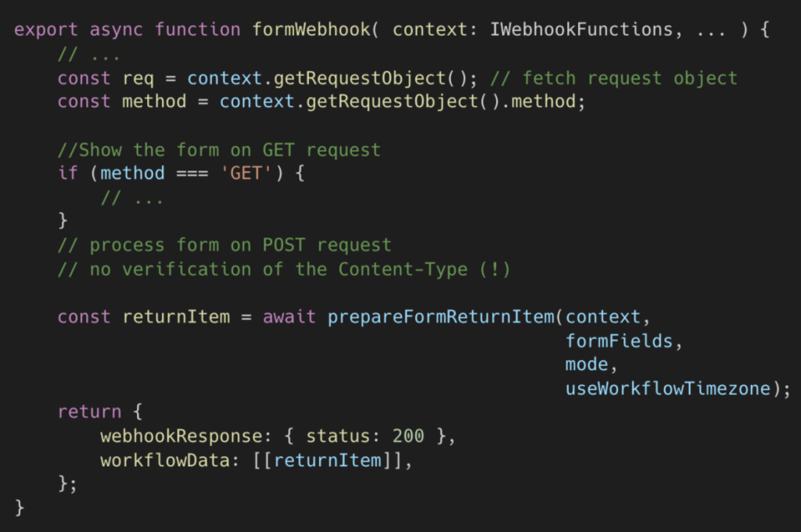The image size is (801, 532).
Task: Click the status code 200 number
Action: point(408,437)
